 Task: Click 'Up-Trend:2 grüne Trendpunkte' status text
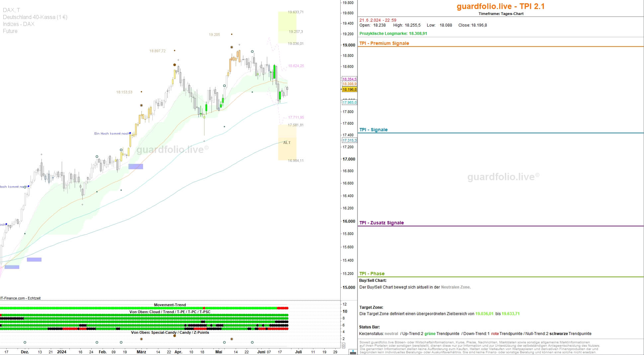click(x=431, y=334)
